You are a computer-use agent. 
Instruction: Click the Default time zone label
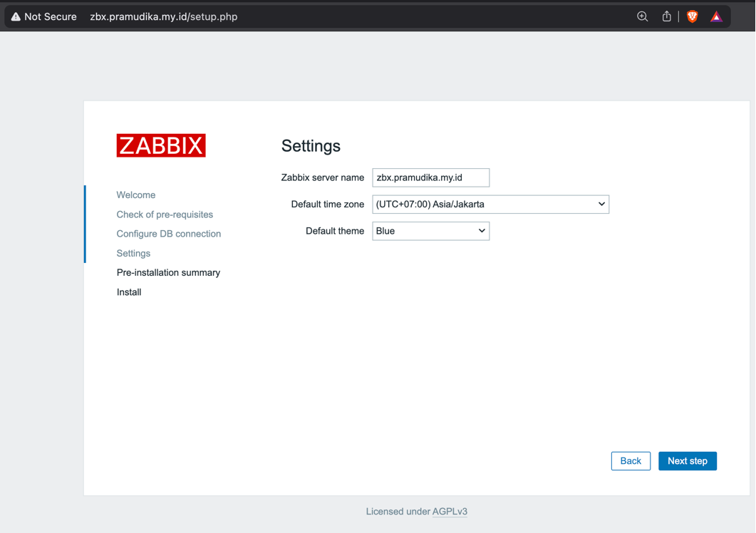click(x=327, y=205)
